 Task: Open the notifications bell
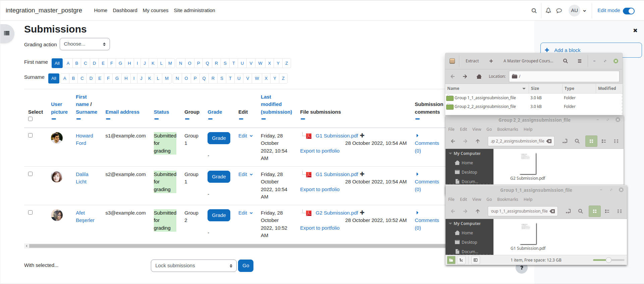click(x=548, y=11)
